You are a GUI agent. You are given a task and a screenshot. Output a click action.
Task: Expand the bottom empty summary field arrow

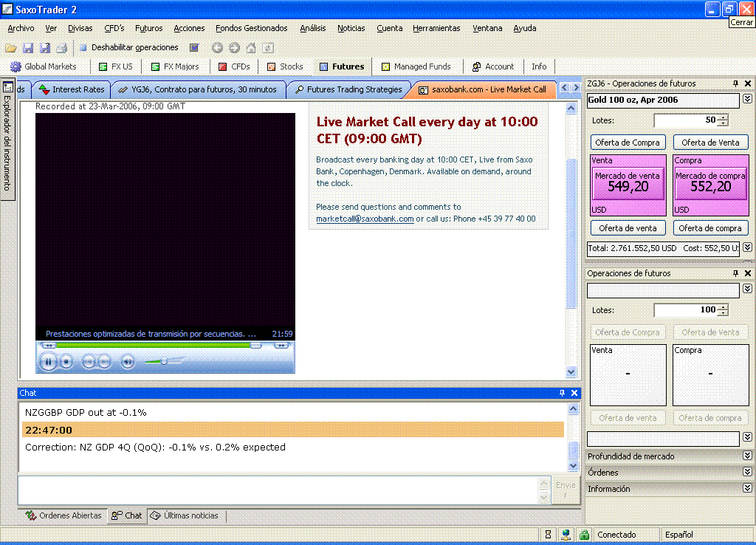pyautogui.click(x=747, y=437)
